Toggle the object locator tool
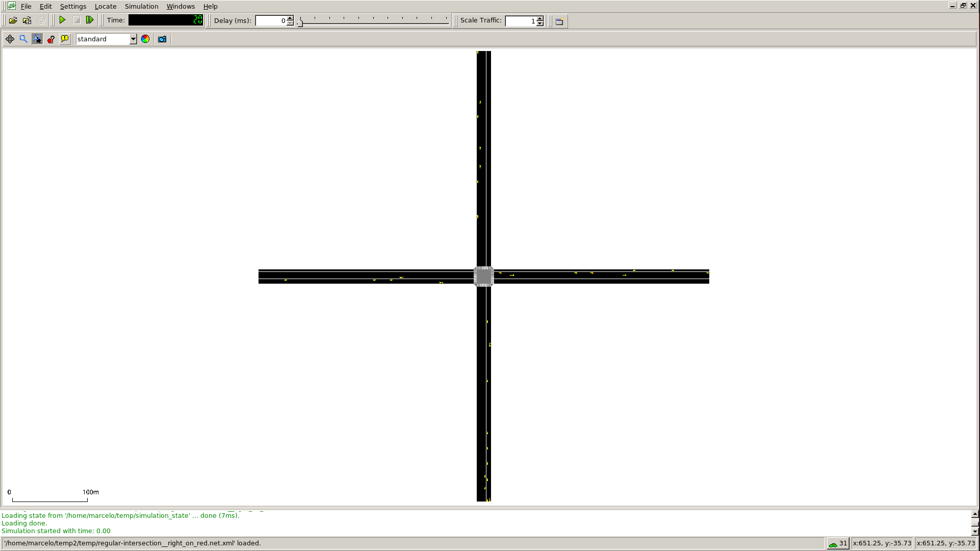This screenshot has height=551, width=980. coord(37,39)
